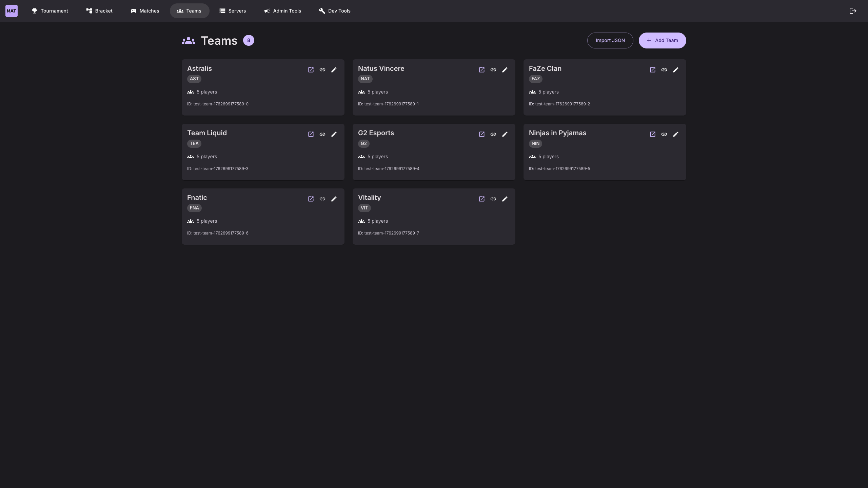Navigate to Servers section
The image size is (868, 488).
[x=233, y=11]
